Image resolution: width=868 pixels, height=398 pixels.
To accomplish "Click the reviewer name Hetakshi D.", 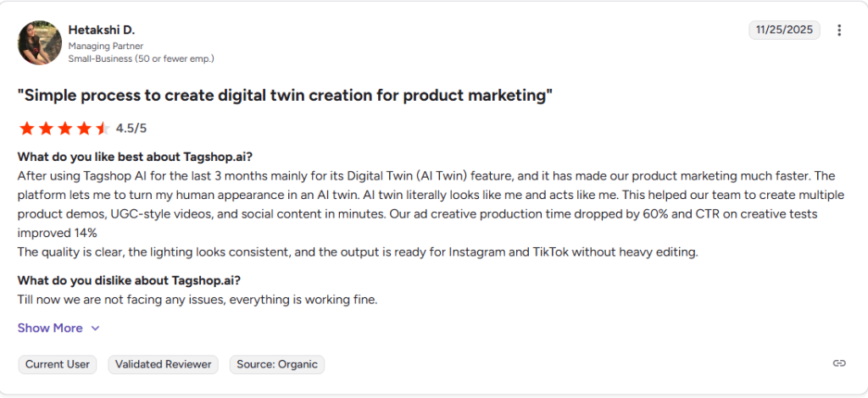I will (x=102, y=30).
